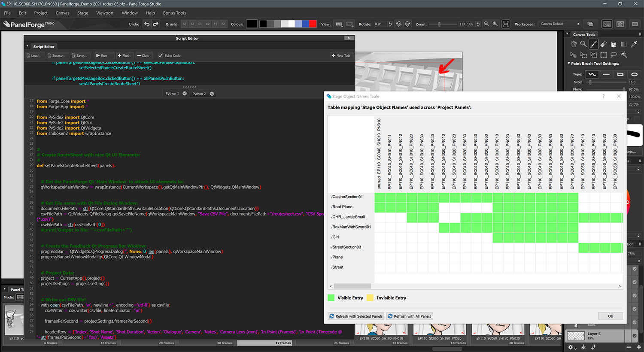
Task: Click the black foreground colour swatch
Action: [252, 24]
